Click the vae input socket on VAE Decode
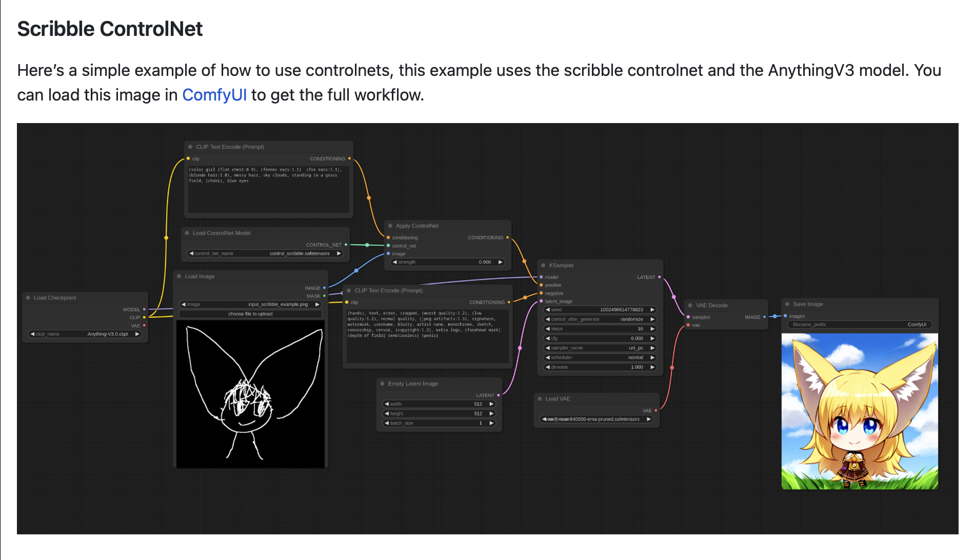This screenshot has width=975, height=560. pyautogui.click(x=688, y=325)
